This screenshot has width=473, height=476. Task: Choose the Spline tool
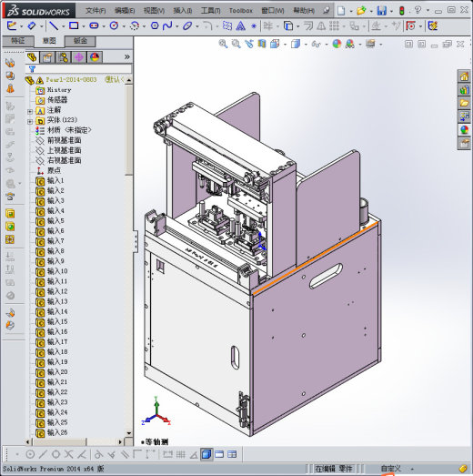pyautogui.click(x=167, y=25)
